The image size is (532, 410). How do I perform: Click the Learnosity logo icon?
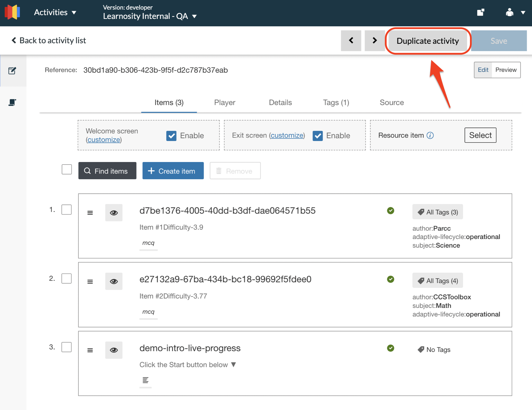tap(12, 12)
